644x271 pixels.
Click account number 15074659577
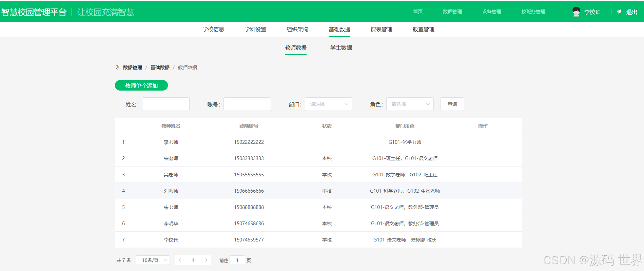249,240
